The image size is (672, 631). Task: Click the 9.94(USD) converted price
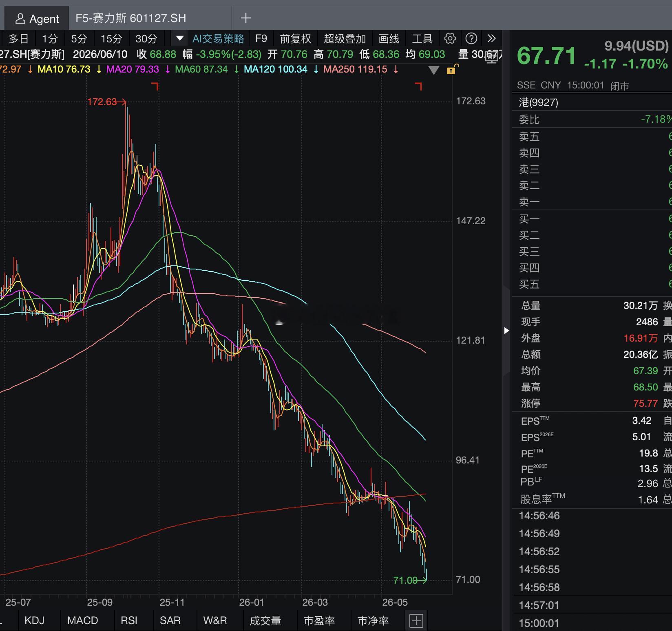pos(637,46)
